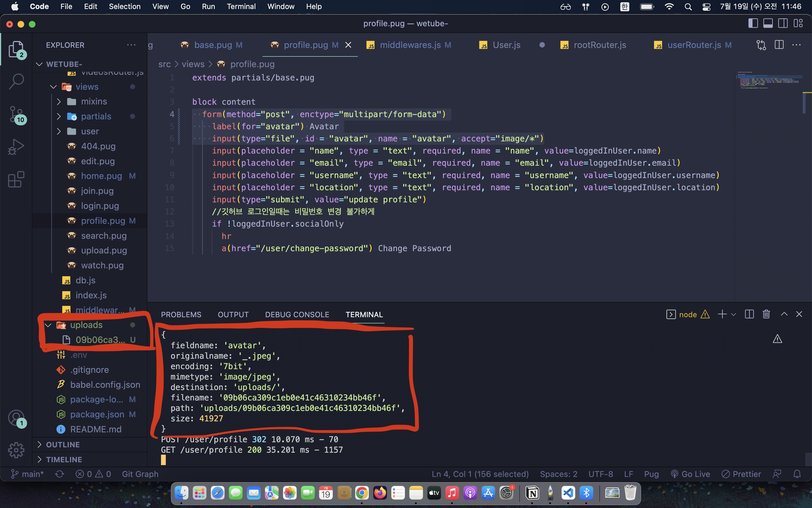
Task: Split the editor to the right
Action: click(x=779, y=45)
